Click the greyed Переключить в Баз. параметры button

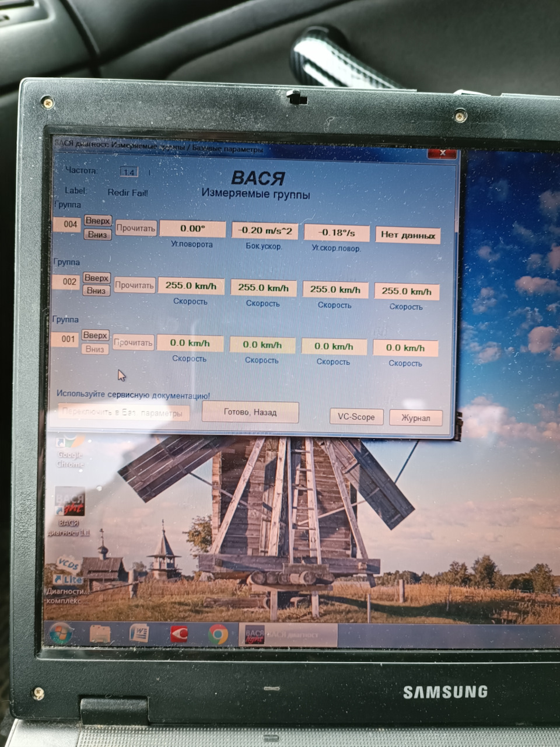[x=124, y=413]
